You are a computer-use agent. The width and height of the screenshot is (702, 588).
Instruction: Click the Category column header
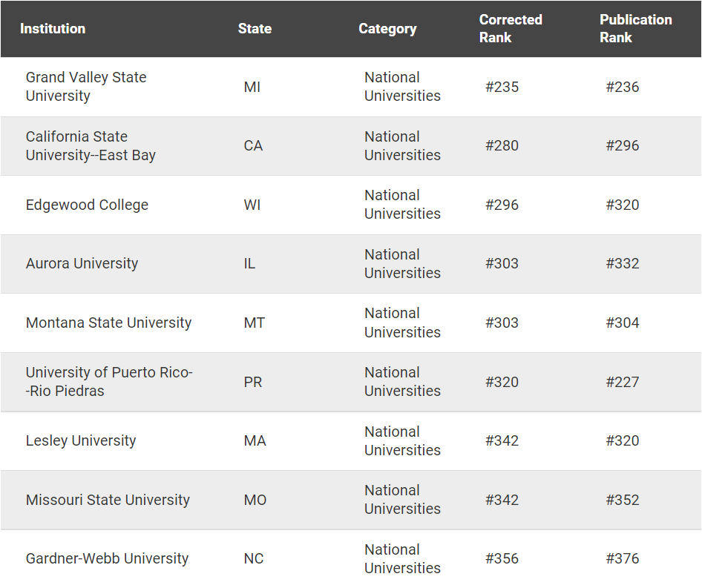pos(387,29)
